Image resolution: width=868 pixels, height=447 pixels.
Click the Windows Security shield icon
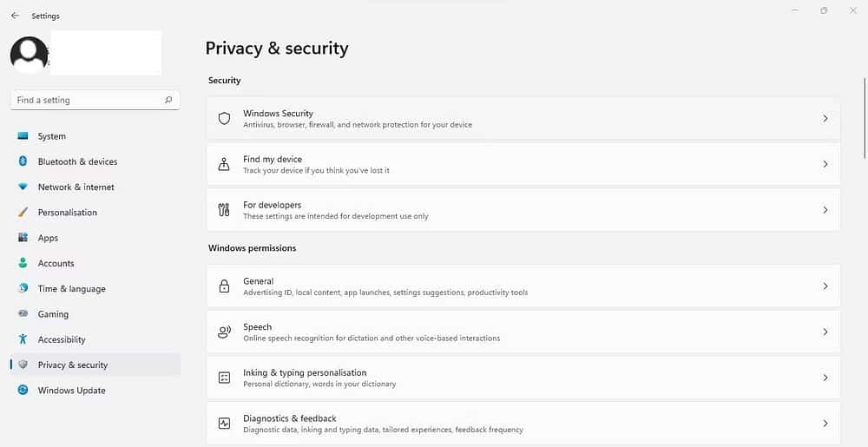[224, 119]
